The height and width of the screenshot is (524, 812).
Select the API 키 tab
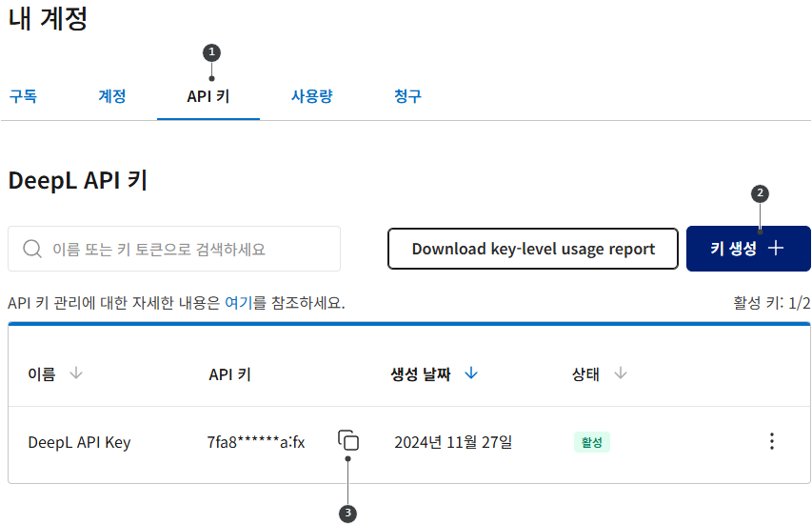coord(208,96)
